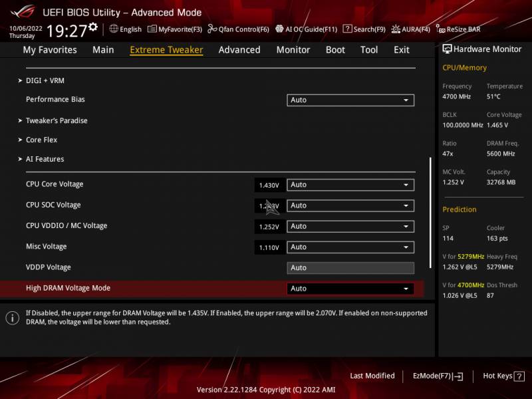Open the clock settings gear icon
This screenshot has height=399, width=532.
tap(93, 27)
